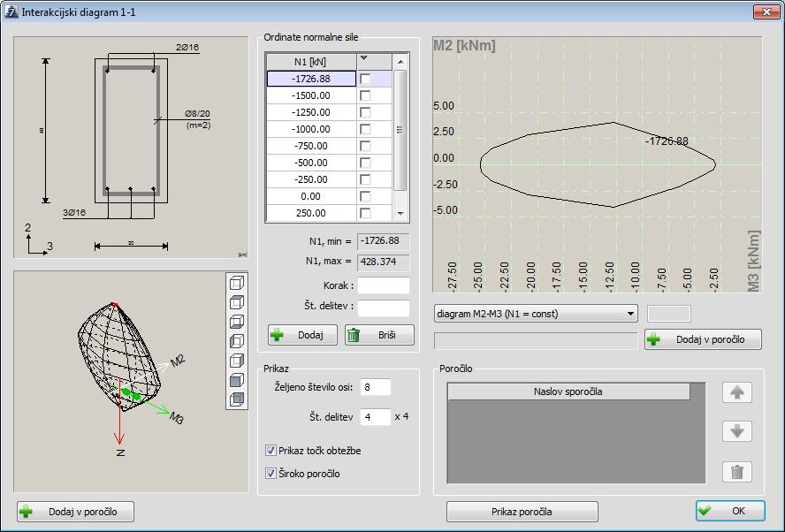The width and height of the screenshot is (785, 532).
Task: Select cell -1500.00 in N1 table
Action: (x=311, y=95)
